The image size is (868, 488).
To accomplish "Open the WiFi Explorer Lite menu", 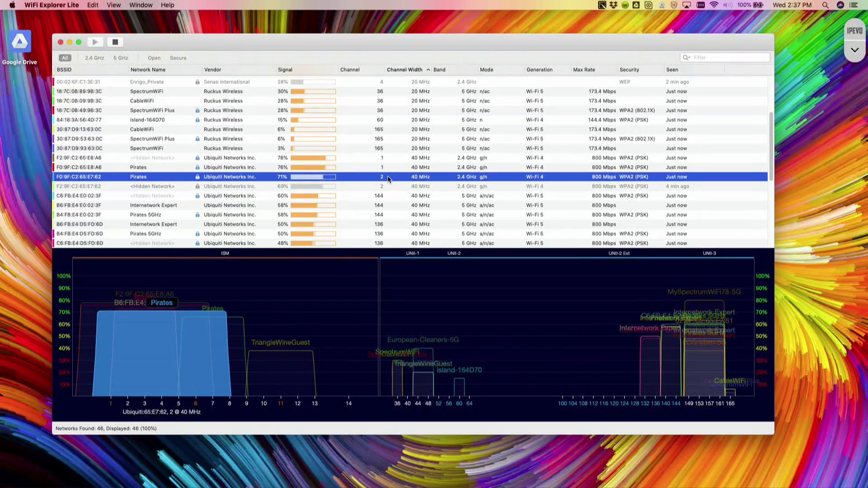I will pyautogui.click(x=52, y=5).
